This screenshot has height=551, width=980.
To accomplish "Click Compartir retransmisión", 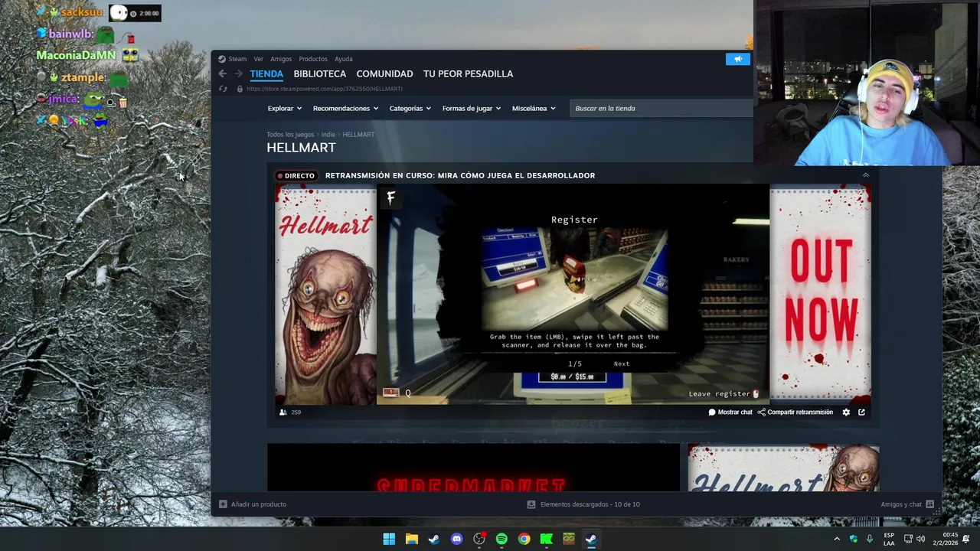I will [x=795, y=412].
